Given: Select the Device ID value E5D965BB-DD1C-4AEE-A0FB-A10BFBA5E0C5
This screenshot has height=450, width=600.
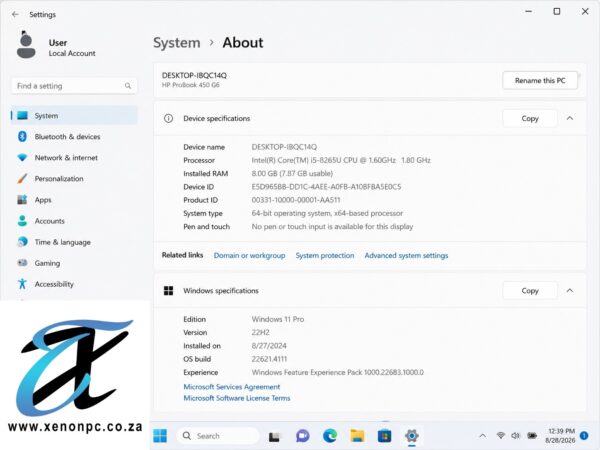Looking at the screenshot, I should point(326,187).
